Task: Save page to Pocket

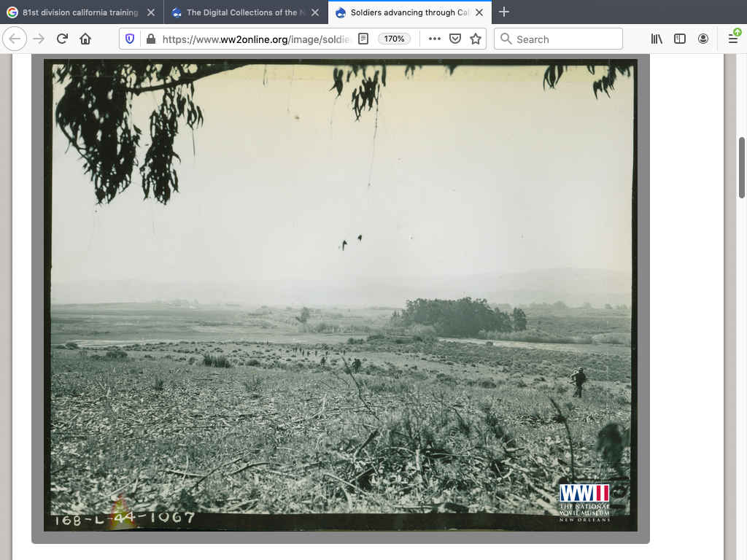Action: 455,39
